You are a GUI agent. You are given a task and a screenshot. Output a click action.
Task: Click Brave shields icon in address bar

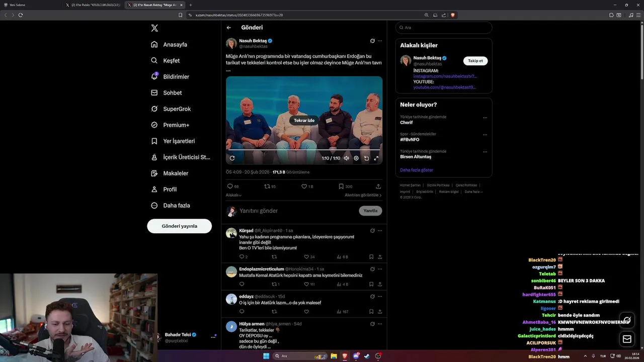(x=453, y=15)
